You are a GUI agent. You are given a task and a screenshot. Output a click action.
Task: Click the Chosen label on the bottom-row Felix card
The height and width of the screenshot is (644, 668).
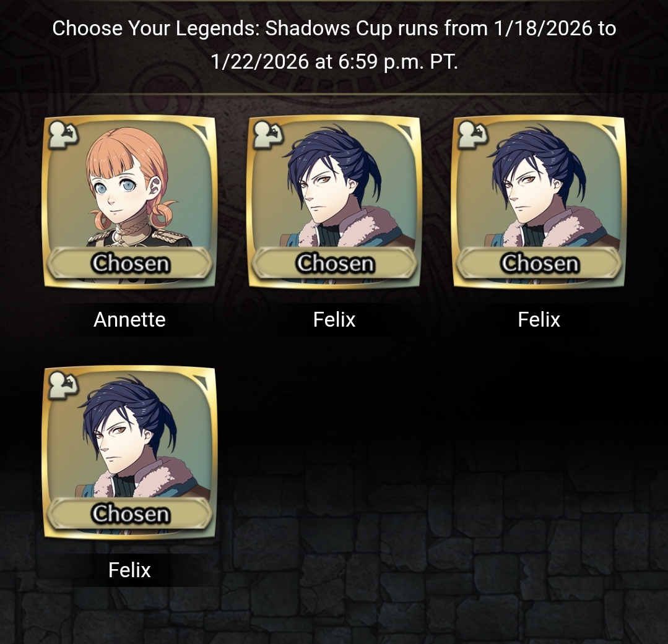point(129,513)
